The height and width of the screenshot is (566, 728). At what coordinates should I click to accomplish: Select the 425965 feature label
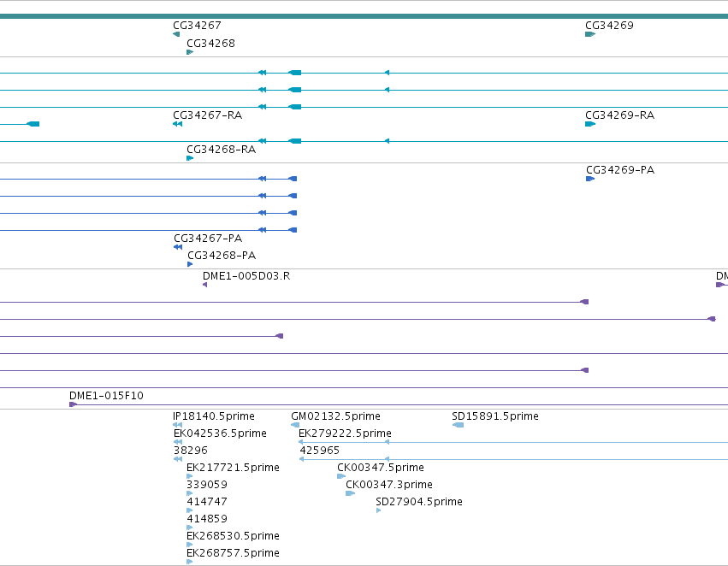pos(319,451)
